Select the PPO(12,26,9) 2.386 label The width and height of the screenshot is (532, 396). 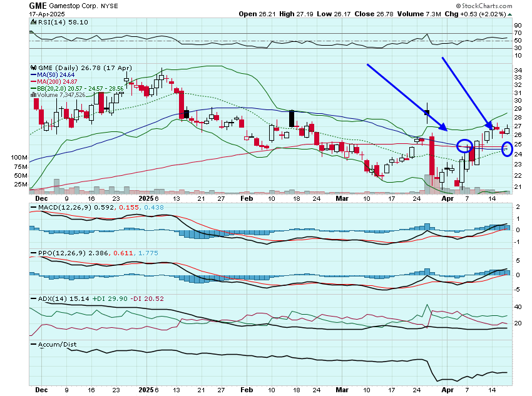[x=73, y=253]
